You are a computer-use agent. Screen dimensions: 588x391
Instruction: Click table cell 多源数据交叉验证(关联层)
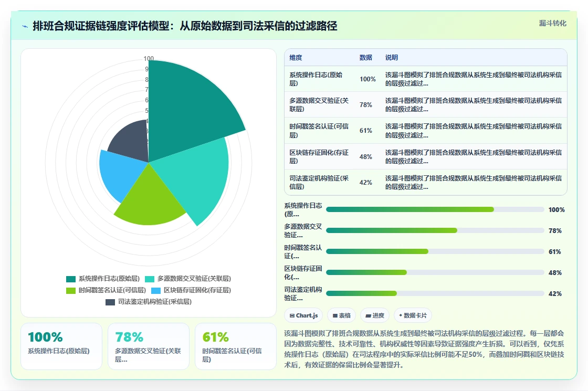click(x=319, y=104)
